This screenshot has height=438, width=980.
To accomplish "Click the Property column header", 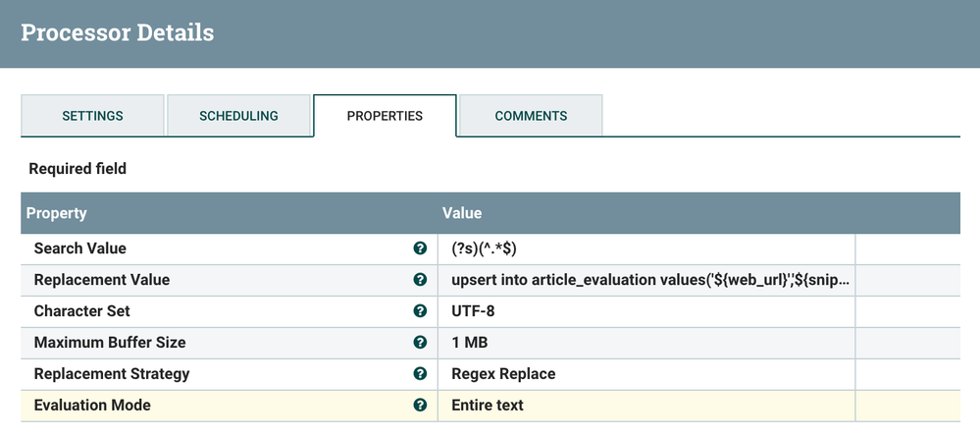I will [57, 213].
